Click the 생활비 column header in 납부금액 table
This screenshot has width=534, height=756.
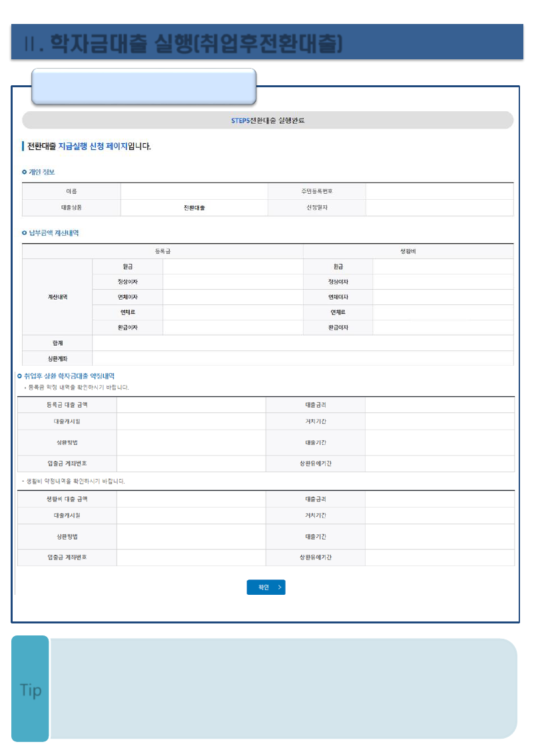point(407,251)
